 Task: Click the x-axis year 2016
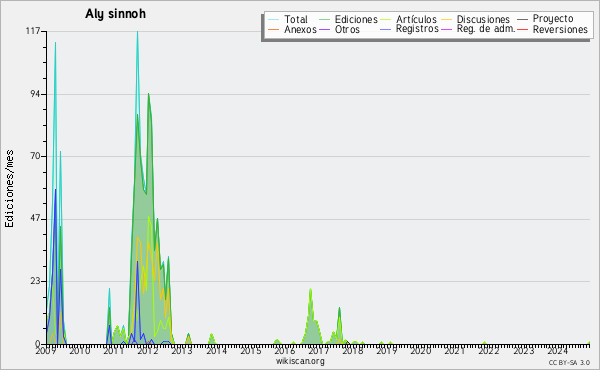284,351
